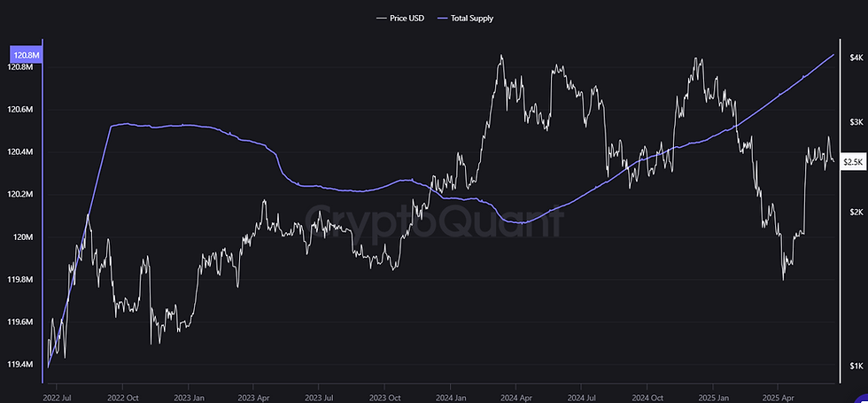Click the 2022 Jul date label
Viewport: 868px width, 403px height.
(57, 398)
